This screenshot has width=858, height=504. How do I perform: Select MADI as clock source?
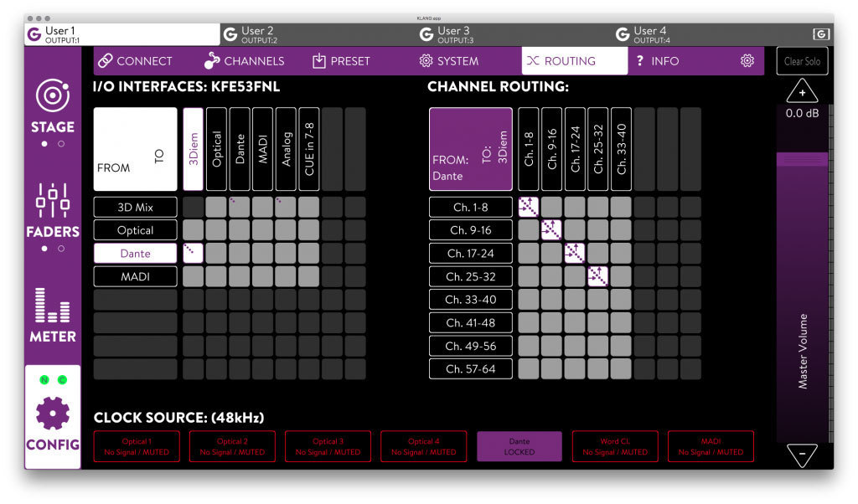tap(711, 446)
